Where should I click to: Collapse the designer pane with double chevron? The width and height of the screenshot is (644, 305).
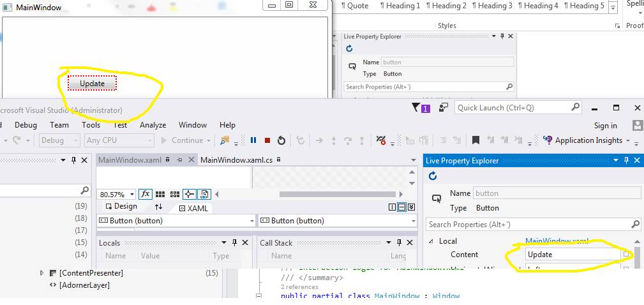[412, 207]
